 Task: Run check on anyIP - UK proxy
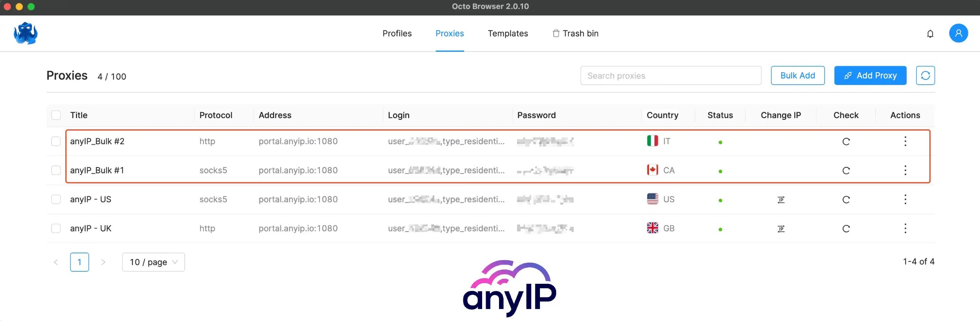click(x=846, y=229)
